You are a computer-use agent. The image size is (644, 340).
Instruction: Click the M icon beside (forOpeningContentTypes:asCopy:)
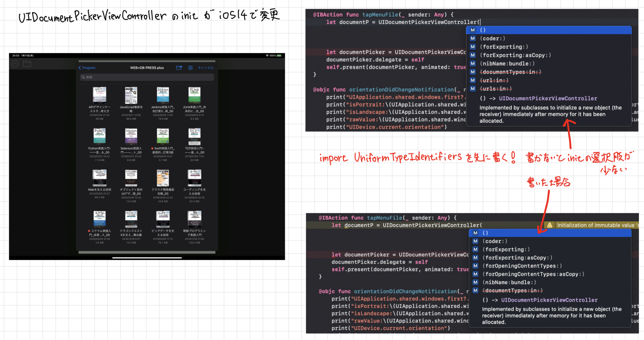475,274
